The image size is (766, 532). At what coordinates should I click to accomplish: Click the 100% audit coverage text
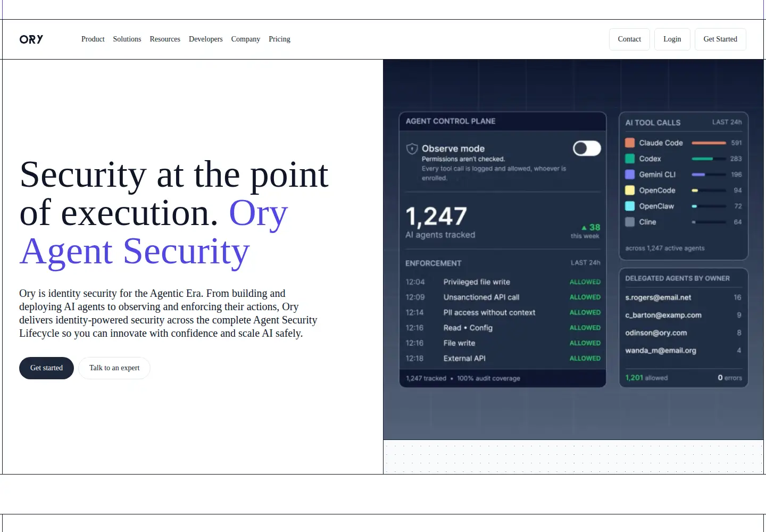point(488,378)
